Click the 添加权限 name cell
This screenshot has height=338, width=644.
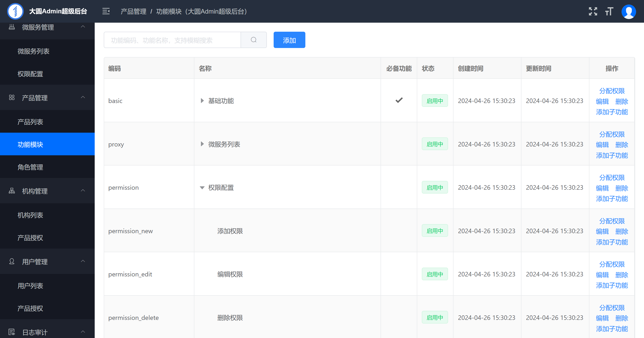tap(287, 231)
